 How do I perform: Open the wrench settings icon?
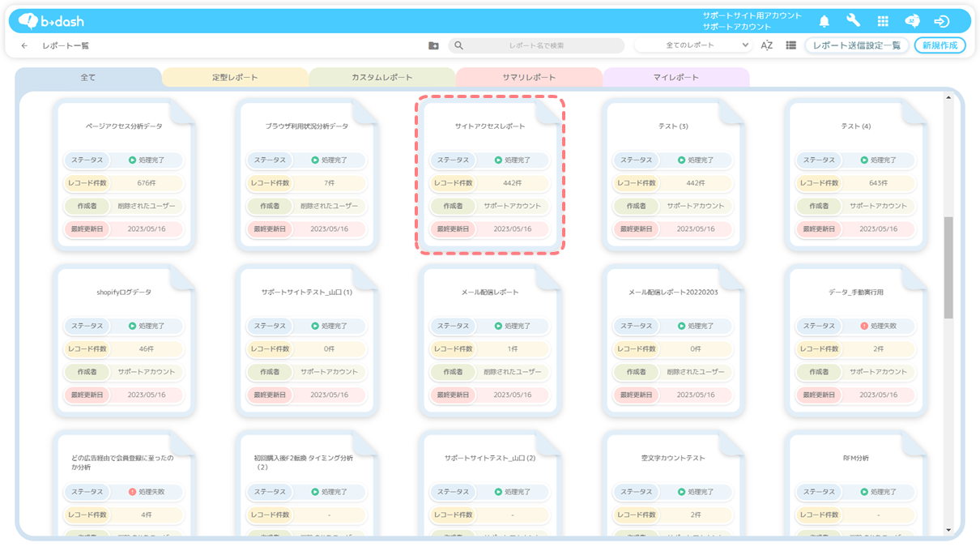[854, 21]
